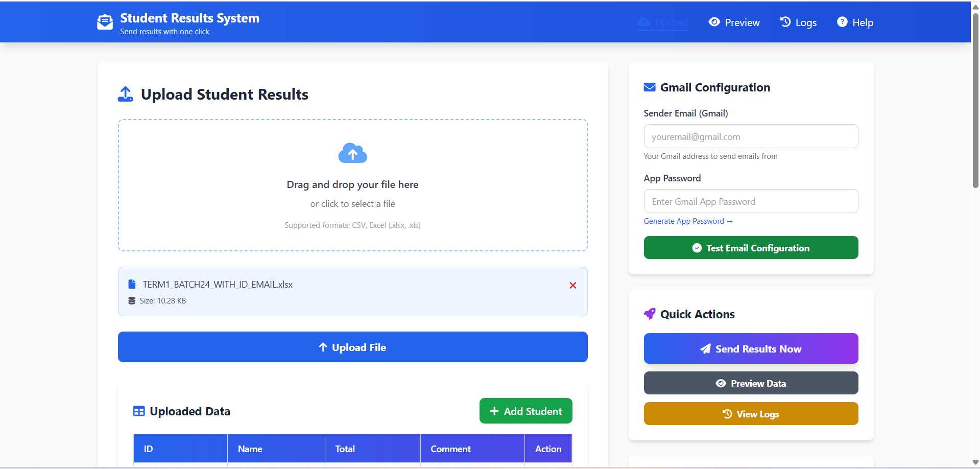Click the upload icon next to page heading
Image resolution: width=980 pixels, height=469 pixels.
tap(126, 95)
